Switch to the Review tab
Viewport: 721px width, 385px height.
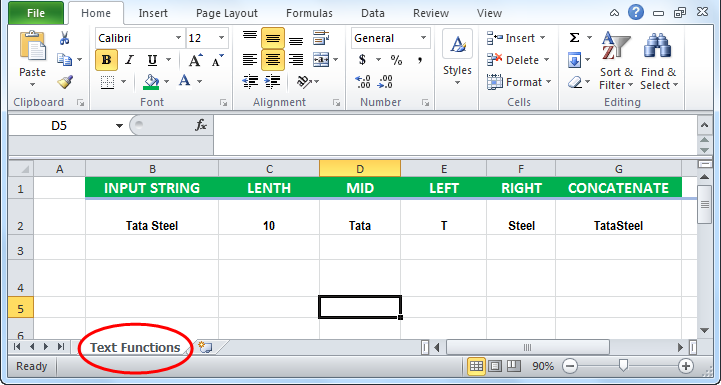(x=431, y=13)
